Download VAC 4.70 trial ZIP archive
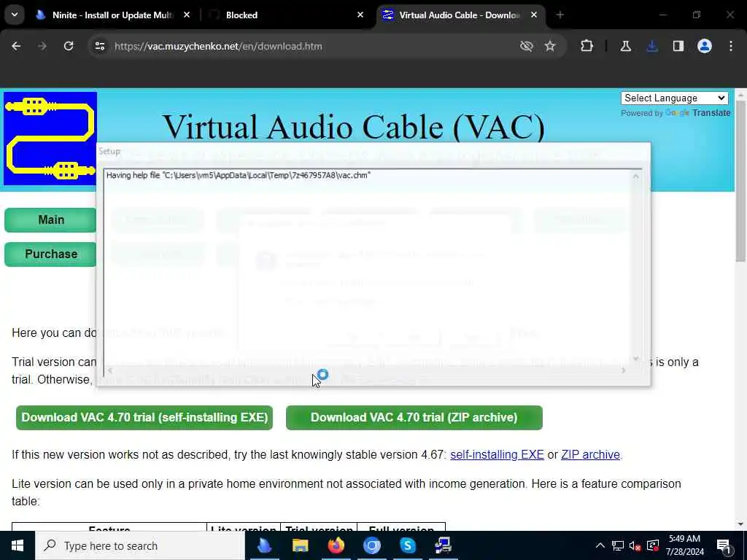 tap(414, 418)
